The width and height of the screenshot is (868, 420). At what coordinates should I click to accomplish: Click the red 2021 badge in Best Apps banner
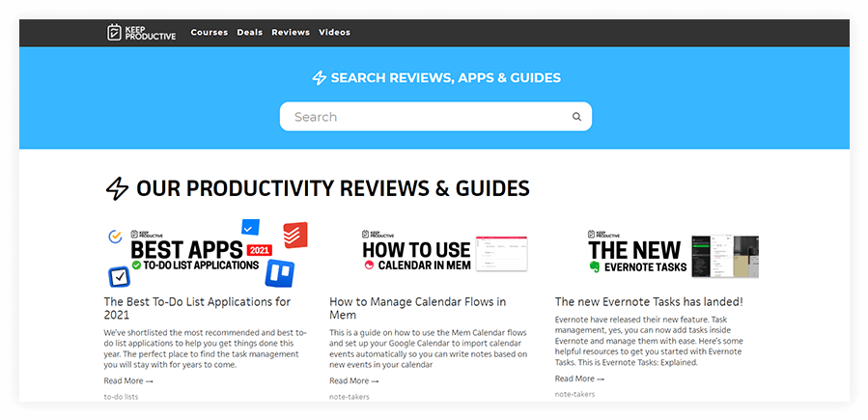pyautogui.click(x=260, y=250)
